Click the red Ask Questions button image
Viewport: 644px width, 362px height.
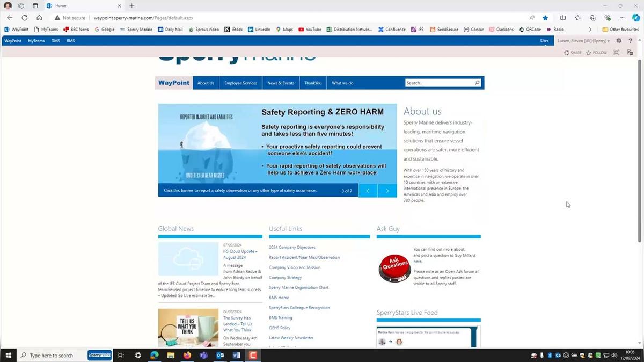coord(395,267)
